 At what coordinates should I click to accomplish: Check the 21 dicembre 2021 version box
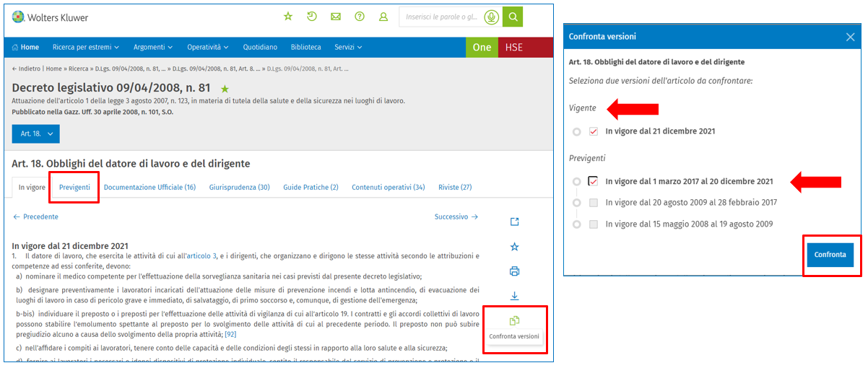[594, 132]
